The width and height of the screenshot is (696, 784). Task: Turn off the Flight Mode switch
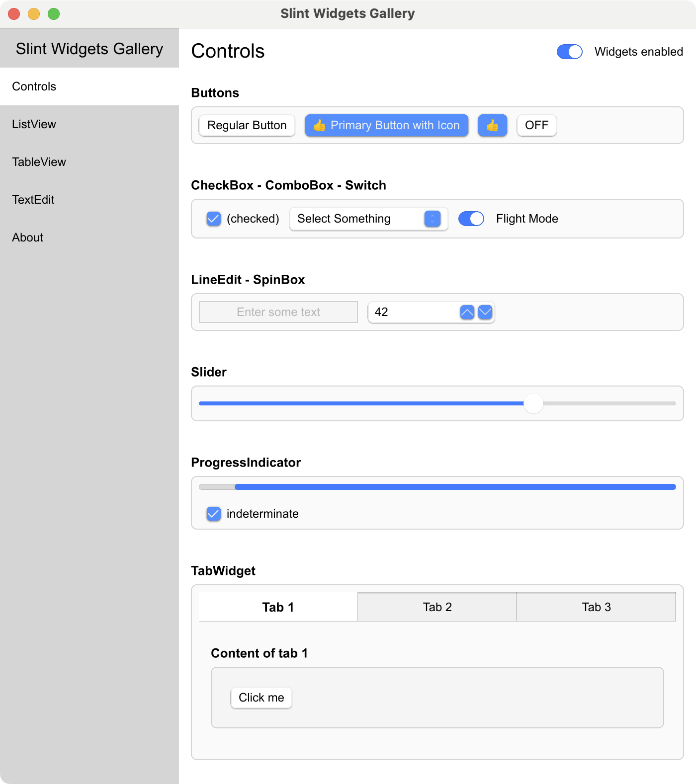coord(471,219)
